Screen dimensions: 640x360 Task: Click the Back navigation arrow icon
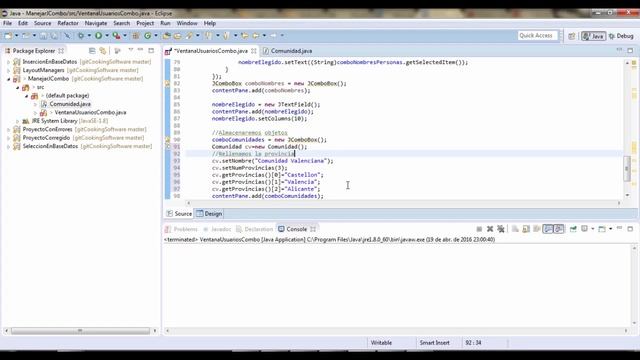pyautogui.click(x=256, y=36)
